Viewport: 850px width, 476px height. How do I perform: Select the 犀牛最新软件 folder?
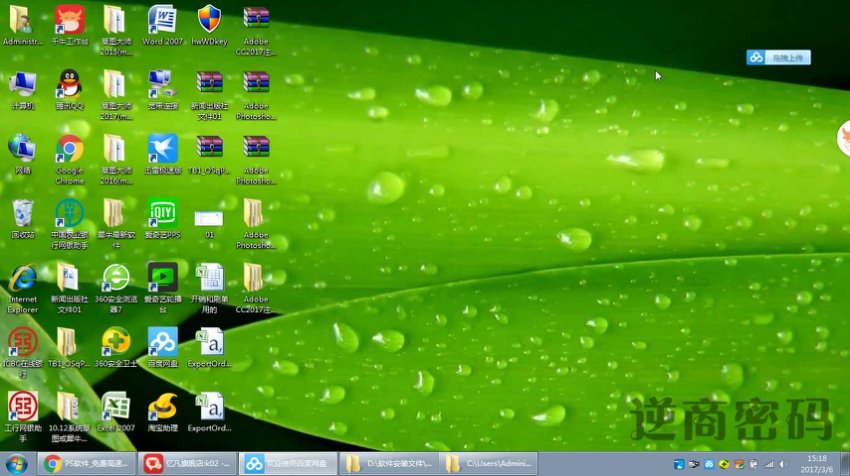(x=115, y=223)
